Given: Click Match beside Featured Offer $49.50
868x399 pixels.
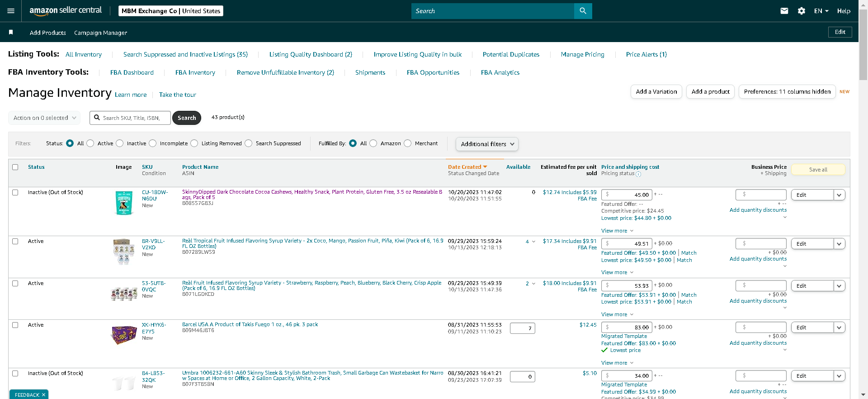Looking at the screenshot, I should click(x=689, y=253).
